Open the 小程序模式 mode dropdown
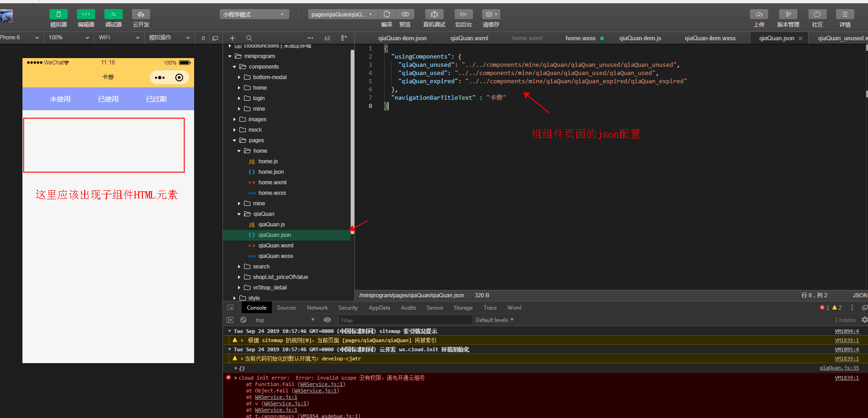868x418 pixels. tap(254, 15)
